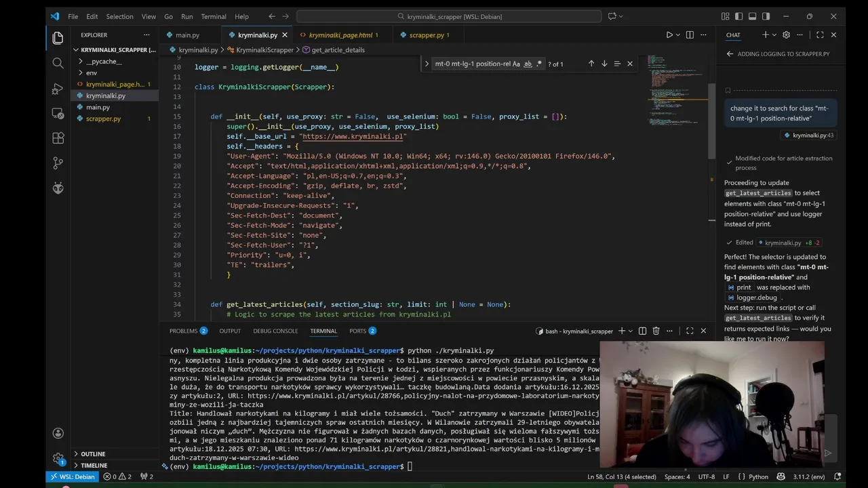Click the WSL: Debian remote indicator
868x488 pixels.
73,476
